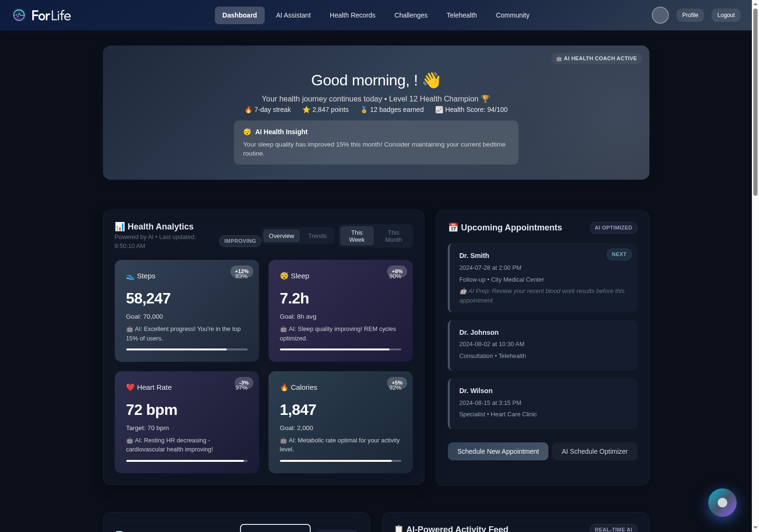This screenshot has height=532, width=759.
Task: Click robot icon in Heart Rate AI note
Action: [x=130, y=440]
